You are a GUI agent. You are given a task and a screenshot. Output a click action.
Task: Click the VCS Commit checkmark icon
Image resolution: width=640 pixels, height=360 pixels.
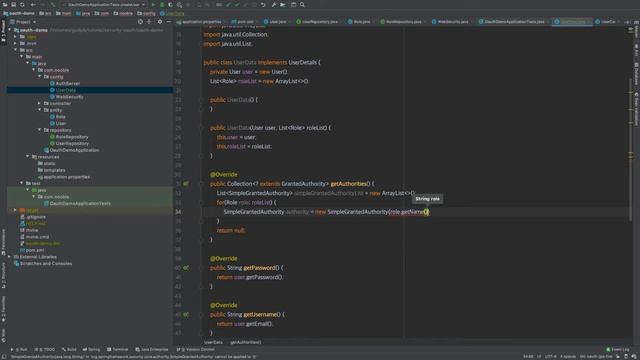tap(237, 4)
